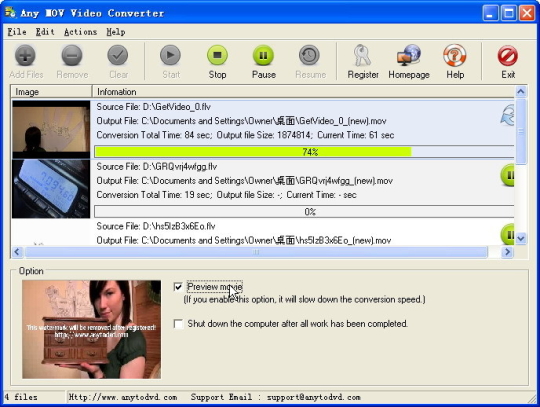
Task: Select the GRQvrj4wfgg.flv radio display thumbnail
Action: [51, 189]
